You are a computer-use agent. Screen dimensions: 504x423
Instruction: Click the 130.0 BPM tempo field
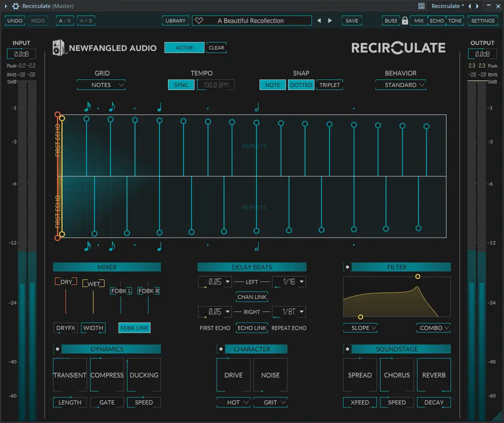216,85
